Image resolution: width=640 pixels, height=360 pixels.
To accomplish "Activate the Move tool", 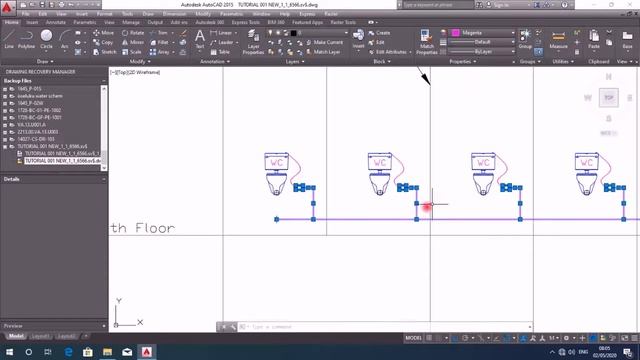I will pos(103,33).
